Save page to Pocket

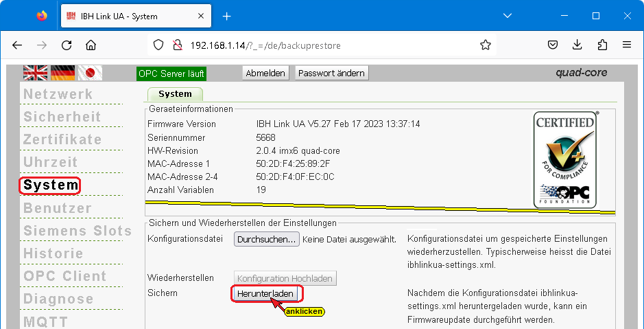point(553,45)
